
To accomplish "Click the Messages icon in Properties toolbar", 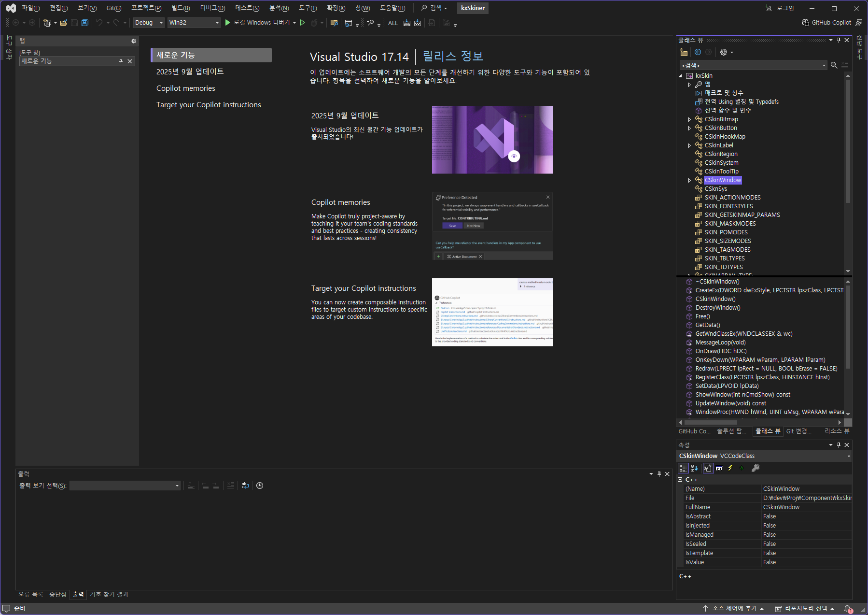I will tap(719, 468).
